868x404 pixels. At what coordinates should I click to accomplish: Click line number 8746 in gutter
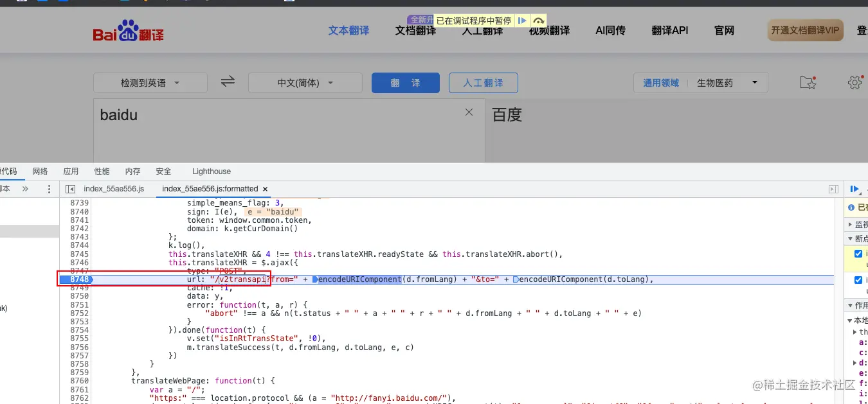(79, 262)
